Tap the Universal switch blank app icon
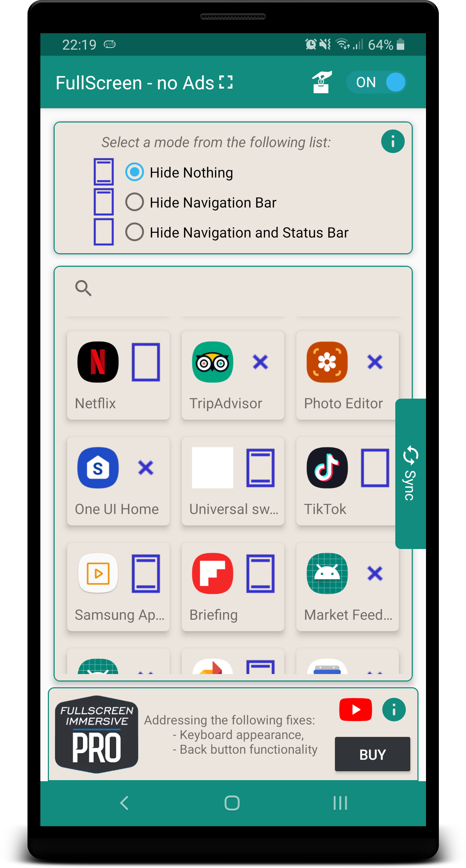The width and height of the screenshot is (466, 868). click(212, 468)
